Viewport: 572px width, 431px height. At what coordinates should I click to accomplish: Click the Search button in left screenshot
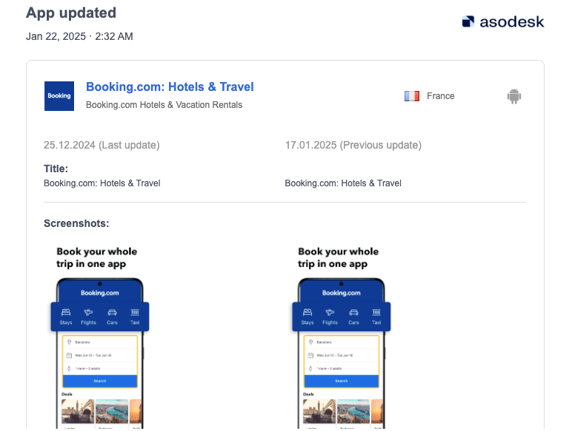click(x=100, y=381)
